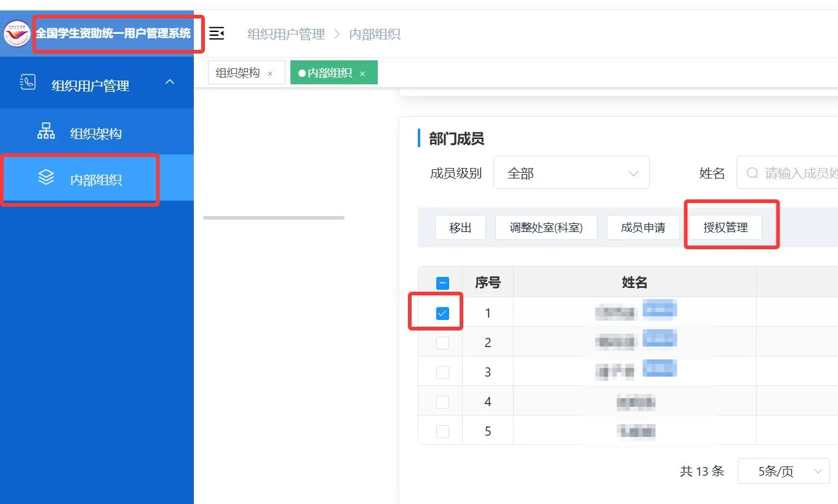Viewport: 838px width, 504px height.
Task: Click the horizontal scrollbar in left panel
Action: [x=273, y=218]
